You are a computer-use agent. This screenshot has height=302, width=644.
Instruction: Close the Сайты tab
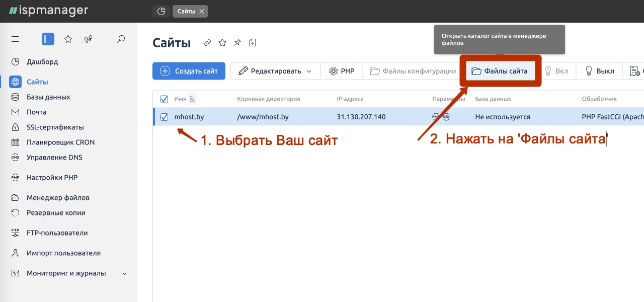tap(203, 11)
